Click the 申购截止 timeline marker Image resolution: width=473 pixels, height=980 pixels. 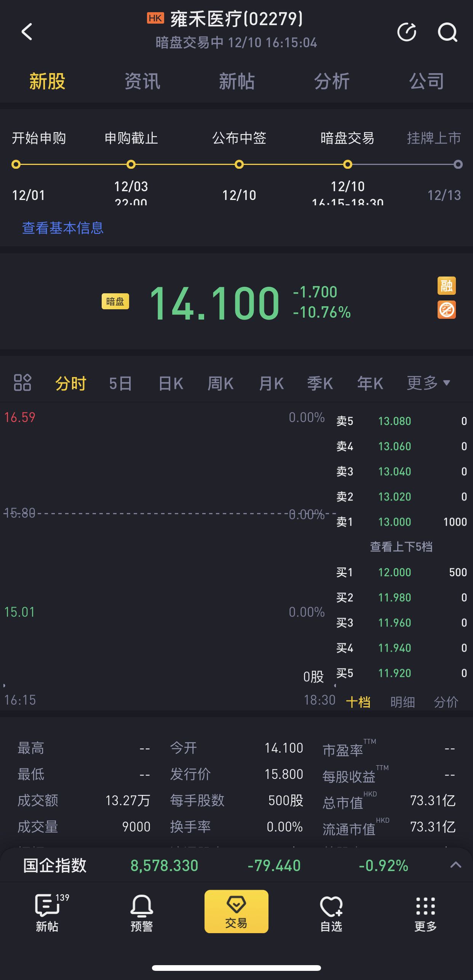(131, 165)
